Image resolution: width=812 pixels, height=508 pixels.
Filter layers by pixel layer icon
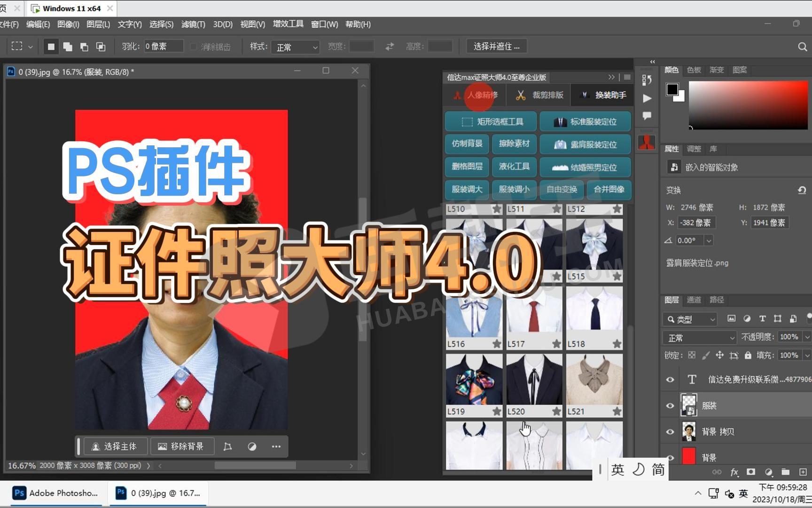731,318
